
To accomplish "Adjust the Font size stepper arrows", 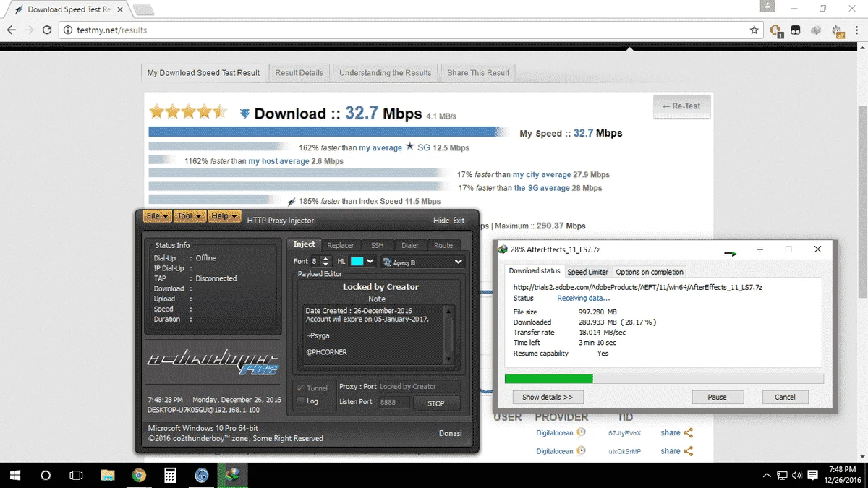I will click(325, 261).
